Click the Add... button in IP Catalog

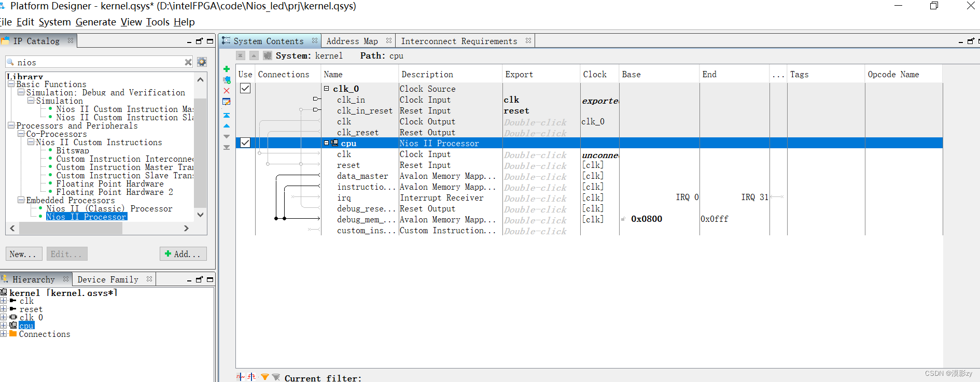(183, 254)
